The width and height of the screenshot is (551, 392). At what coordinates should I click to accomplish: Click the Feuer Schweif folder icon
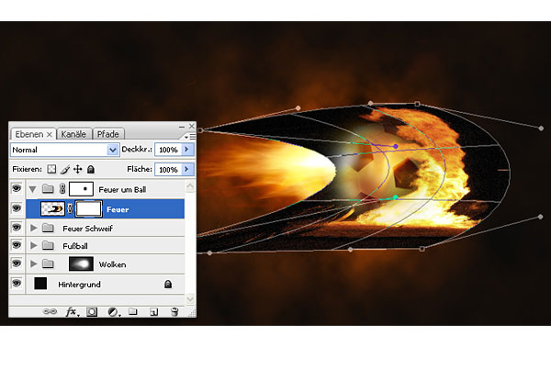point(48,229)
